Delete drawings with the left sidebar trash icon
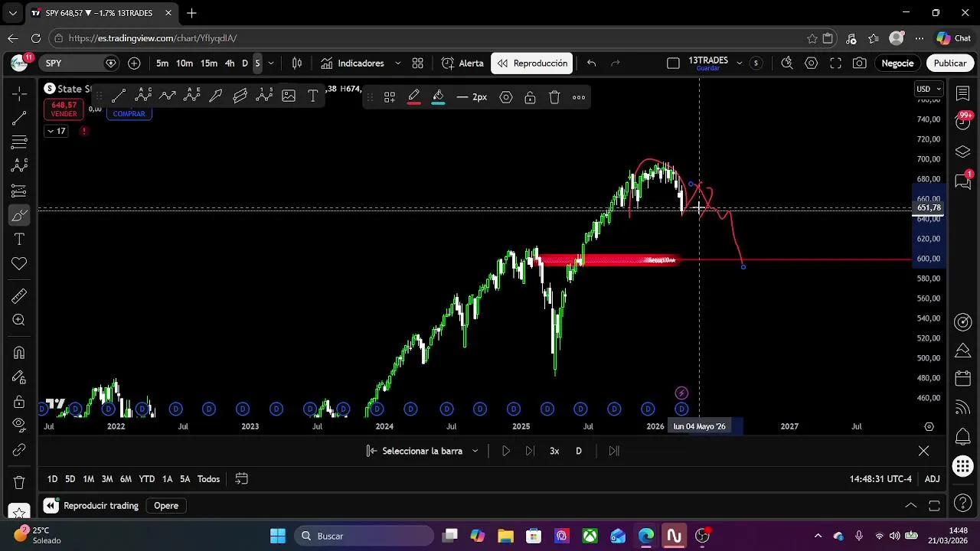This screenshot has width=980, height=551. click(19, 482)
